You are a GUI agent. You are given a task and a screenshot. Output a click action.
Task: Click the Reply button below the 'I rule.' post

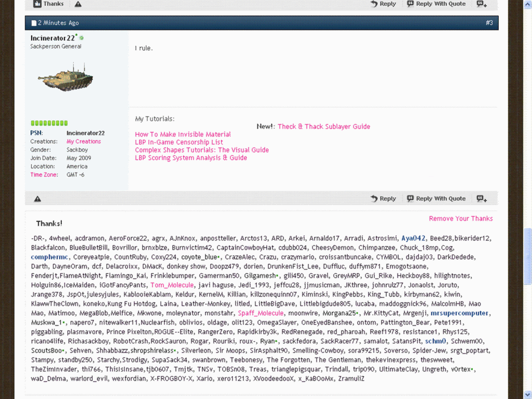pyautogui.click(x=383, y=199)
